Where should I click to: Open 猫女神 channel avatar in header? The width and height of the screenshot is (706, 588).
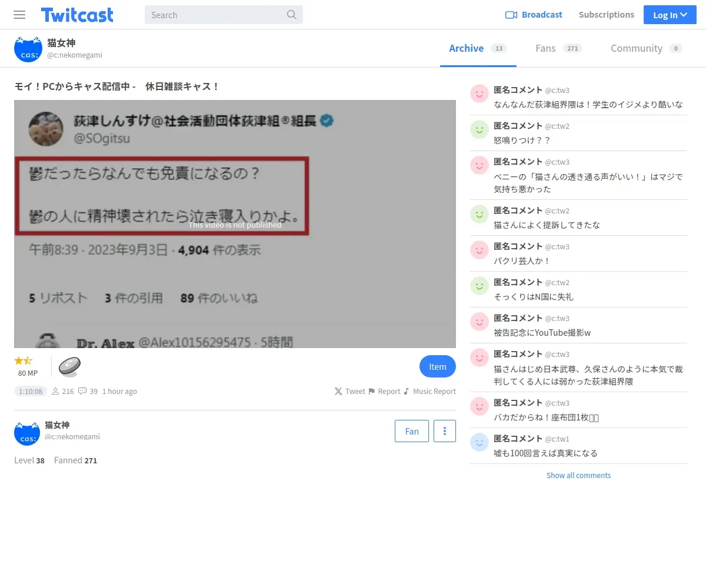coord(28,48)
